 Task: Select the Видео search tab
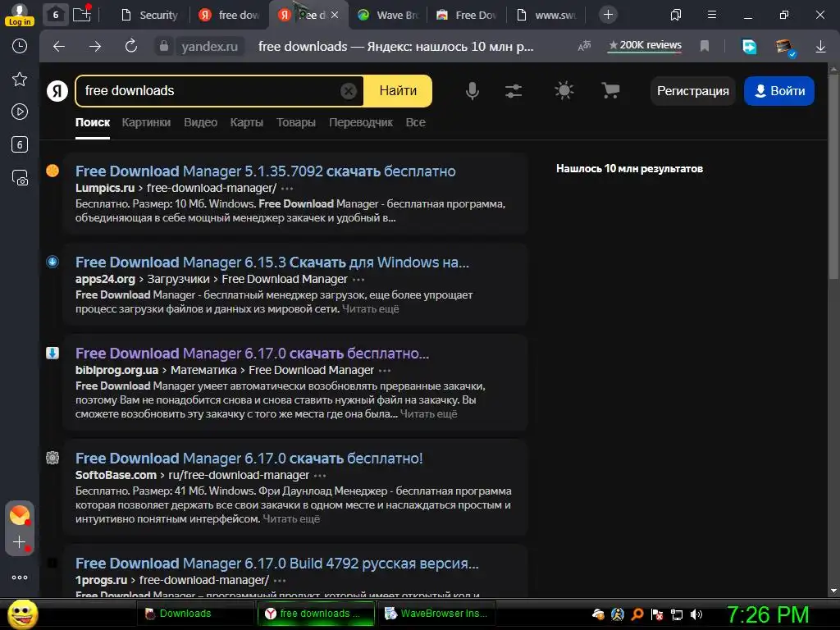[200, 122]
